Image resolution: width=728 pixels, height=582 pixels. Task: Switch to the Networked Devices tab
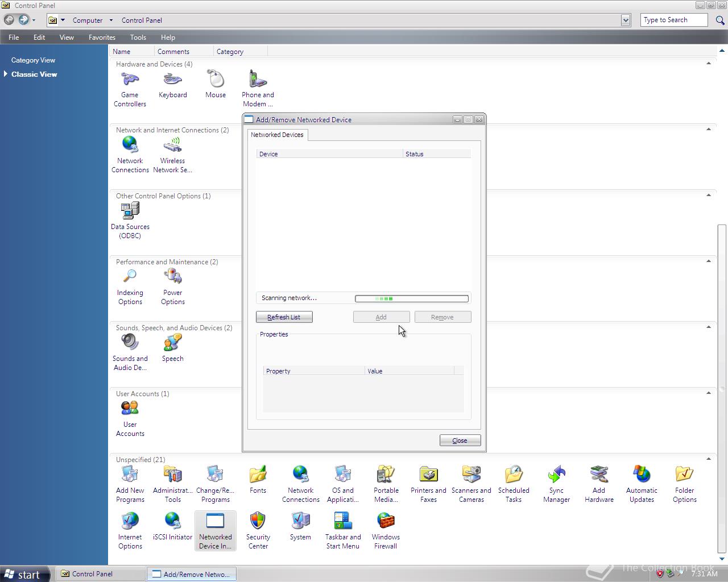pos(277,135)
